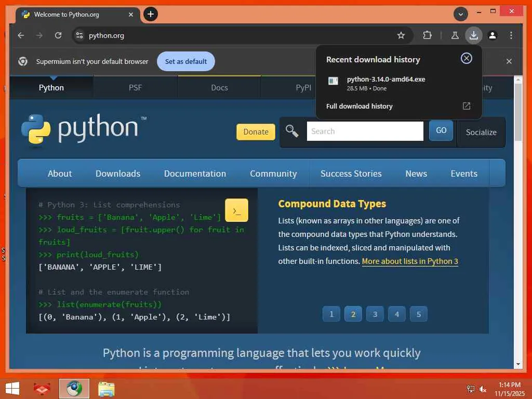
Task: Click the magnifying glass search icon
Action: click(292, 131)
